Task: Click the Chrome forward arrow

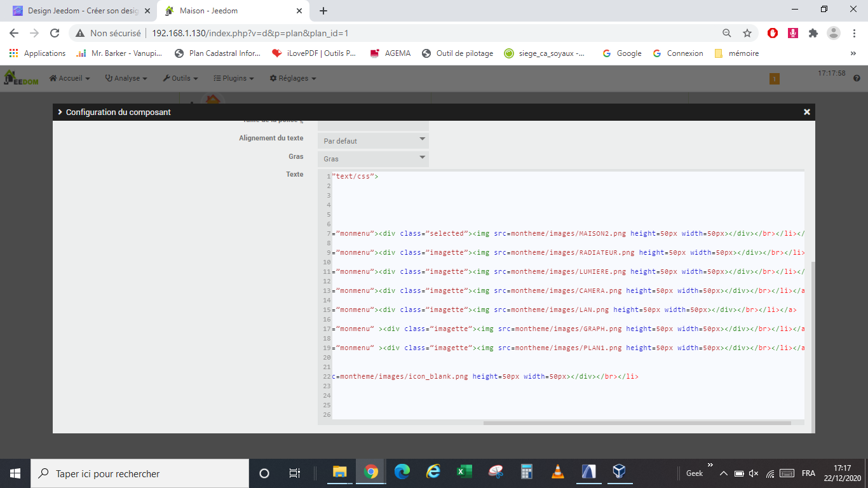Action: [34, 33]
